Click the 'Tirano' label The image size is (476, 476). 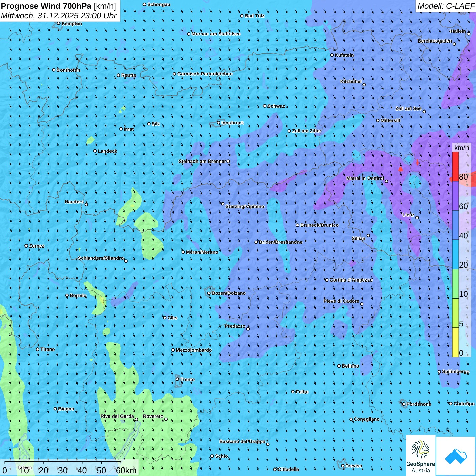point(48,349)
